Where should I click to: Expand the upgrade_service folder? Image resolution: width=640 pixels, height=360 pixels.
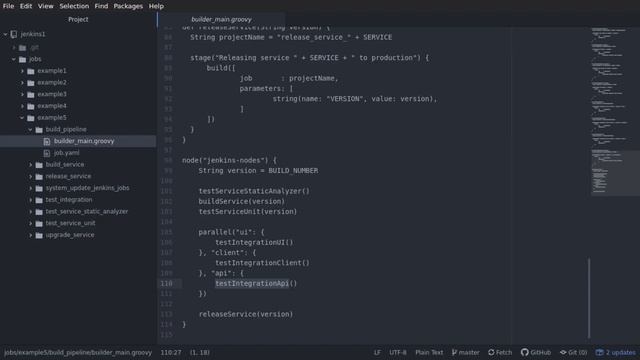click(x=31, y=236)
